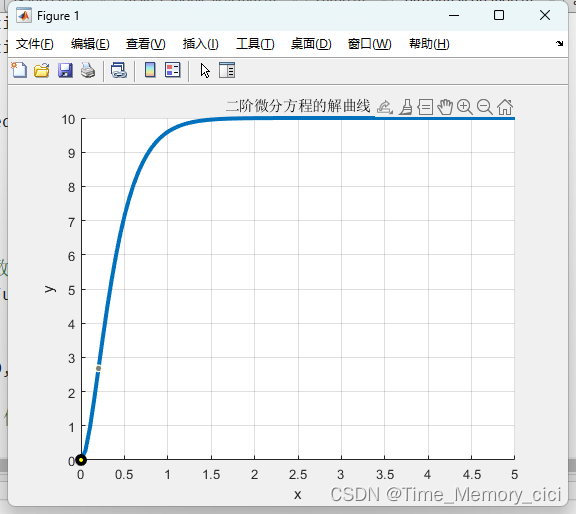Choose the Zoom Out magnifier

coord(485,107)
